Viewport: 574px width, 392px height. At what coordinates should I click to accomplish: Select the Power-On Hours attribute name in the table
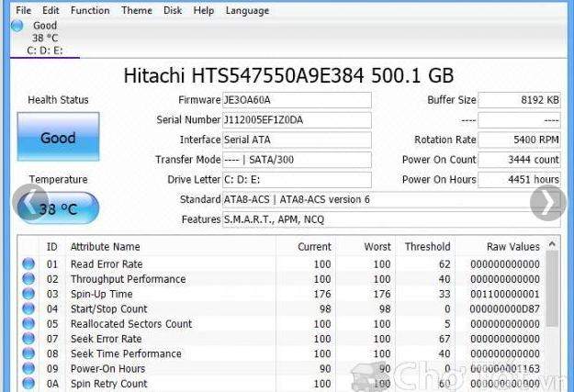(108, 368)
